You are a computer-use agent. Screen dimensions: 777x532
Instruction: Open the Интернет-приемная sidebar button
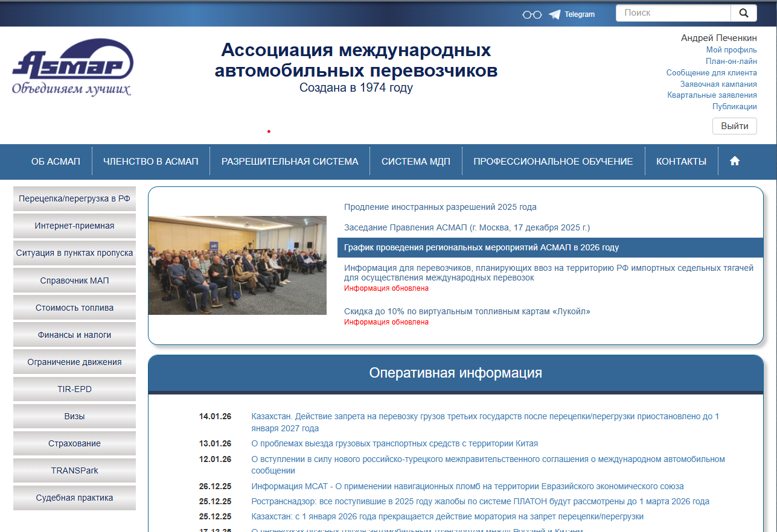[74, 226]
